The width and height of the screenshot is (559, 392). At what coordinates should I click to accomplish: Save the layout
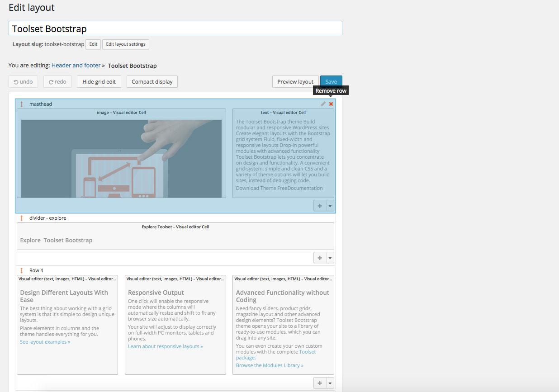pos(331,82)
